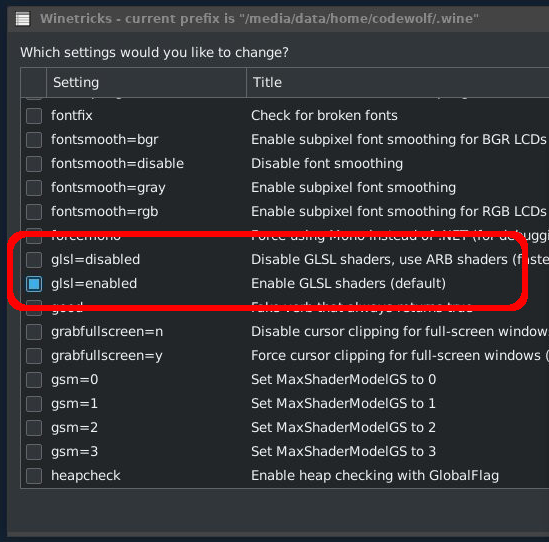
Task: Check the grabfullscreen=y checkbox
Action: (34, 356)
